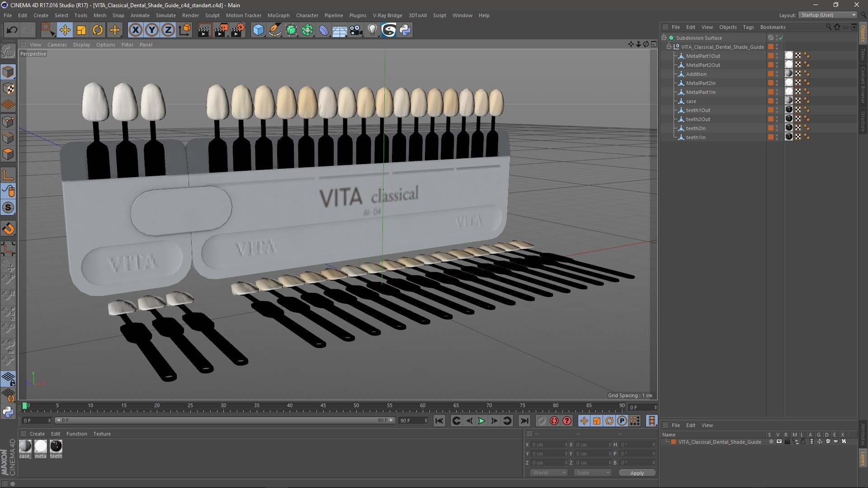Screen dimensions: 868x488
Task: Open Edit Render Settings
Action: [x=237, y=30]
